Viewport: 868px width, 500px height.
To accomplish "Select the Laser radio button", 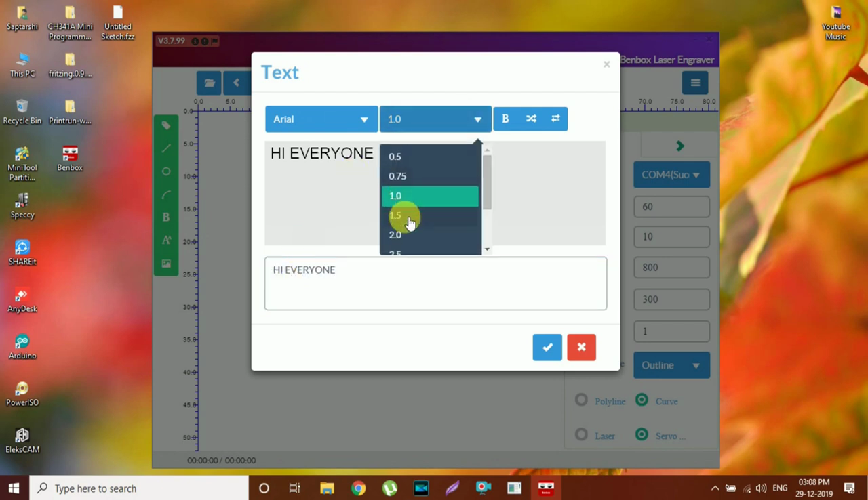I will 581,434.
